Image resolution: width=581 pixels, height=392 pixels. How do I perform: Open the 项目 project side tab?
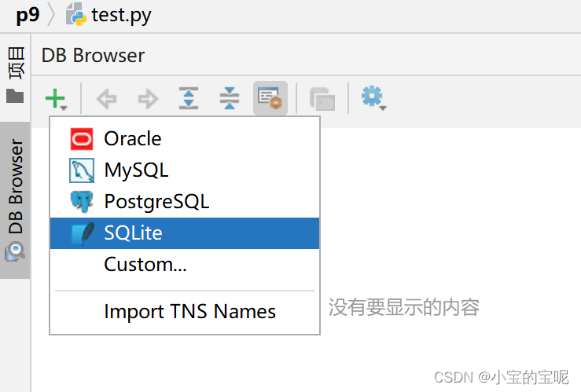point(15,75)
